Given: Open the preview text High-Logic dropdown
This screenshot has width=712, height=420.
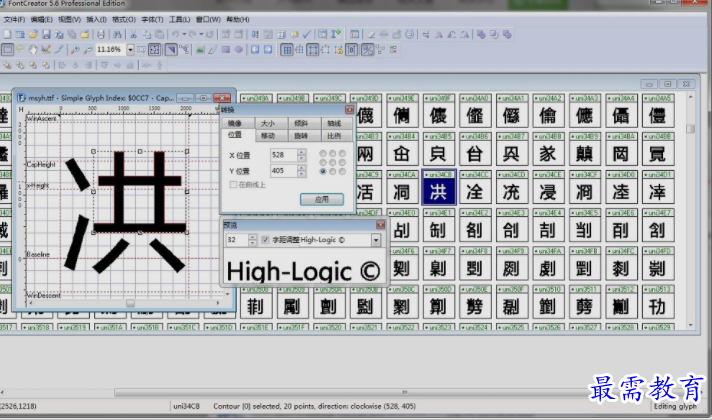Looking at the screenshot, I should (376, 240).
